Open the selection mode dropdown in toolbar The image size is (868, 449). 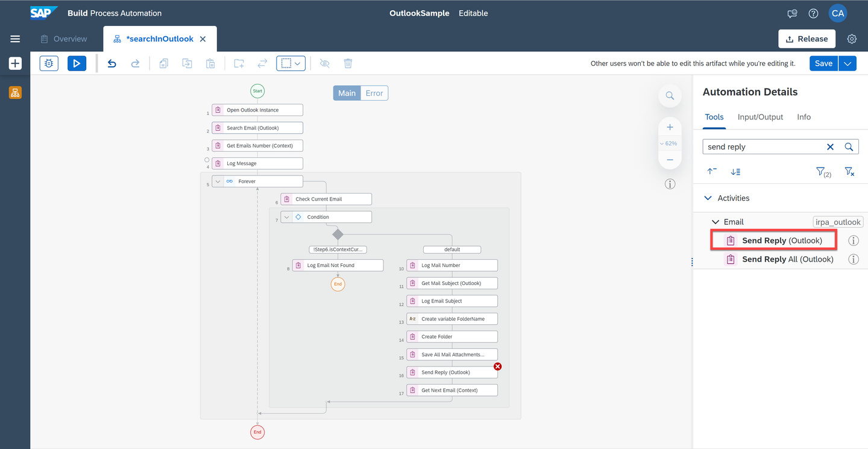(291, 63)
